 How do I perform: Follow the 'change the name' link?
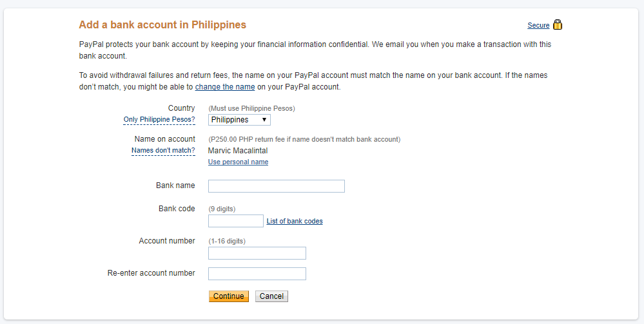point(225,87)
